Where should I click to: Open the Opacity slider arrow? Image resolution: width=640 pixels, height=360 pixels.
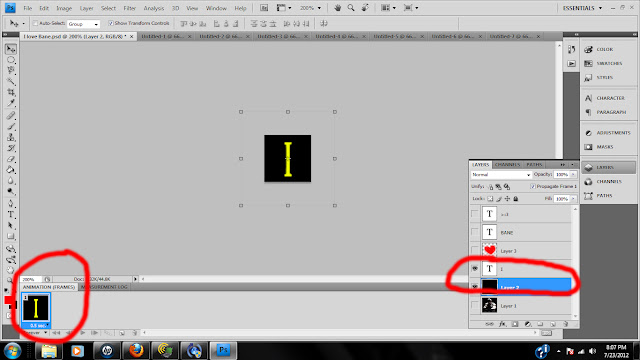[x=573, y=175]
